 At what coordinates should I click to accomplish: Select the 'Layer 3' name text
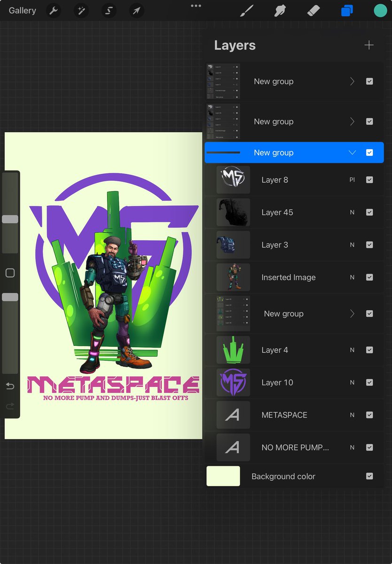pos(275,245)
